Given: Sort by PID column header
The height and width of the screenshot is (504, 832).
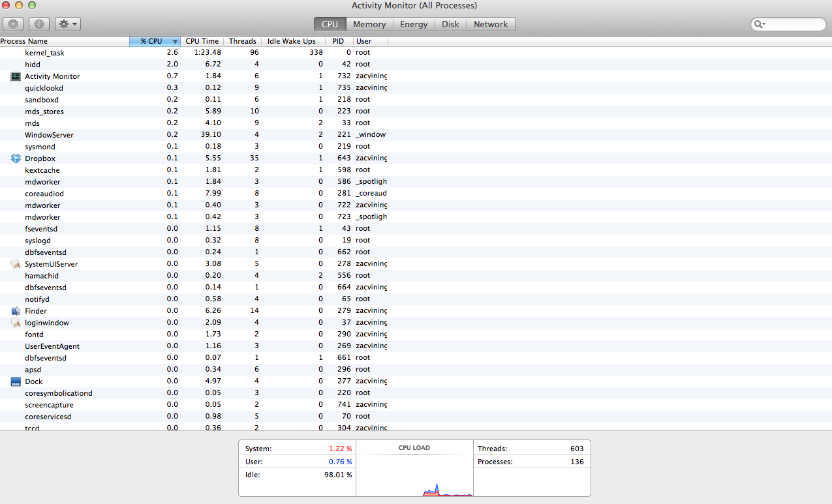Looking at the screenshot, I should 338,41.
